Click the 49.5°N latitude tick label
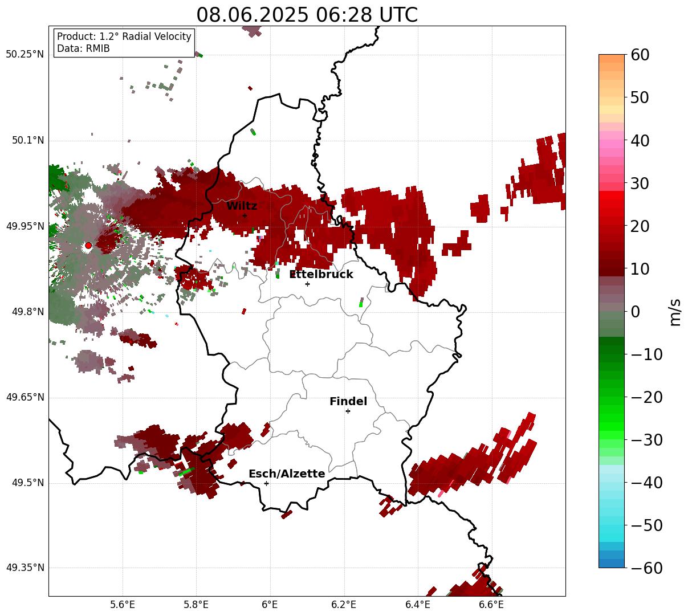 click(27, 483)
